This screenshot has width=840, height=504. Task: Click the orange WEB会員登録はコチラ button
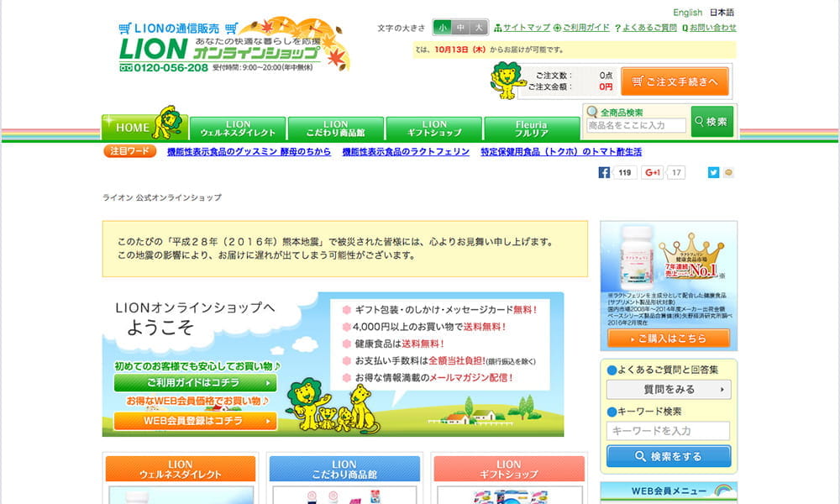click(196, 421)
